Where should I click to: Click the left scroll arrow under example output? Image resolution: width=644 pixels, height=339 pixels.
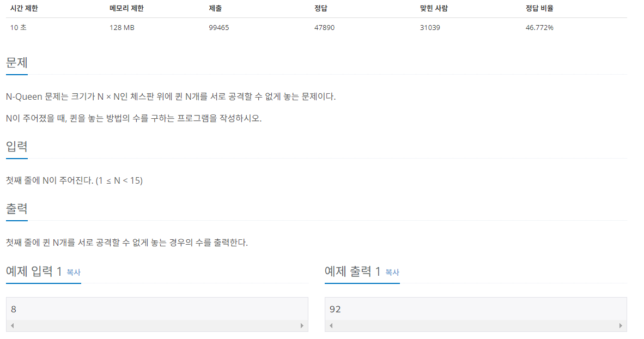point(331,325)
